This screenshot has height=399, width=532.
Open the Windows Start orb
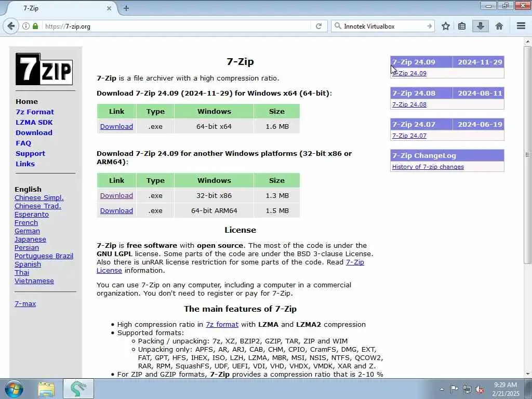click(14, 389)
